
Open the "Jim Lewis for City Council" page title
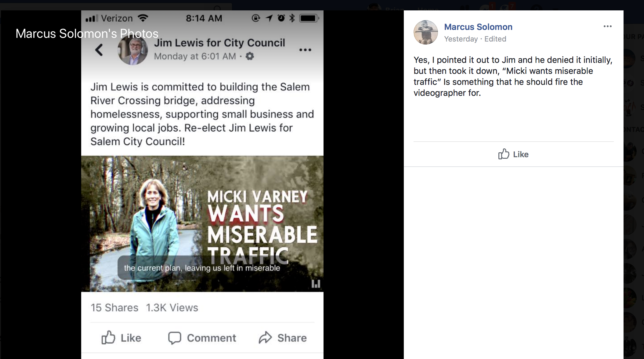click(x=219, y=43)
